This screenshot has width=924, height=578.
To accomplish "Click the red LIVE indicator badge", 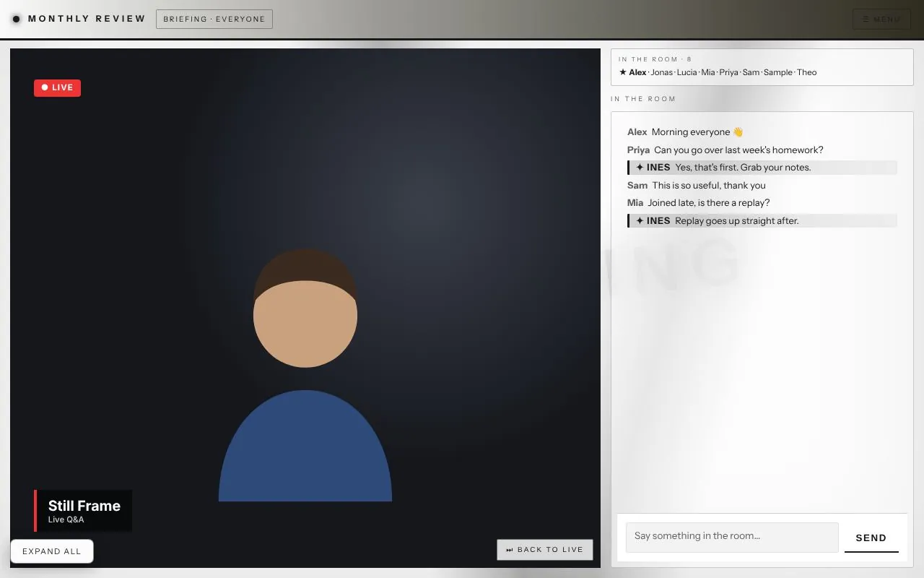I will point(57,87).
